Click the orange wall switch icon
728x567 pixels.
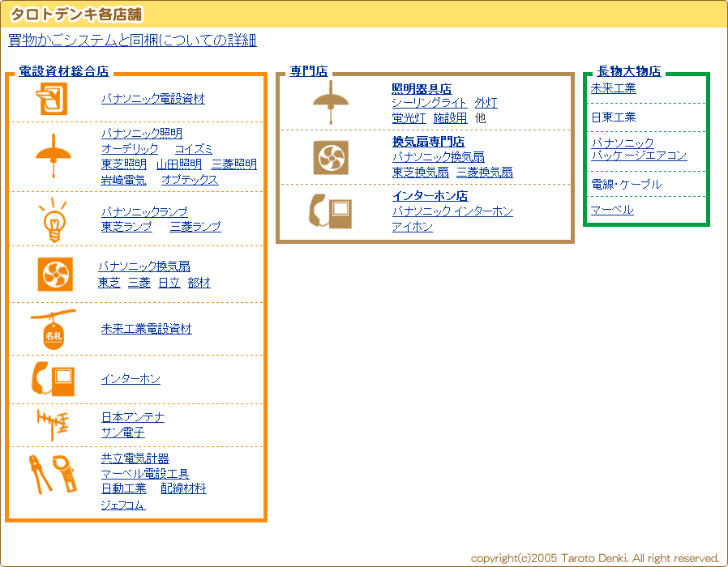(x=52, y=99)
